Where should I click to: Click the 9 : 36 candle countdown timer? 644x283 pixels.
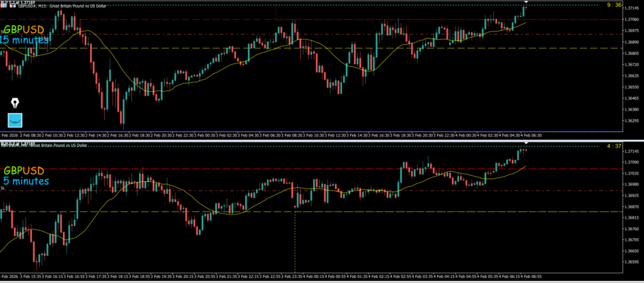[614, 5]
